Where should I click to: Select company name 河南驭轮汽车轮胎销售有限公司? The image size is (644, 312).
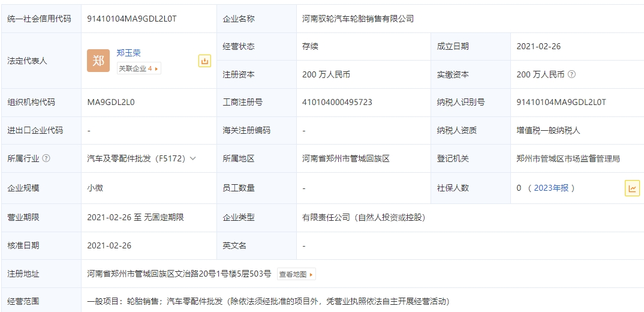(358, 19)
